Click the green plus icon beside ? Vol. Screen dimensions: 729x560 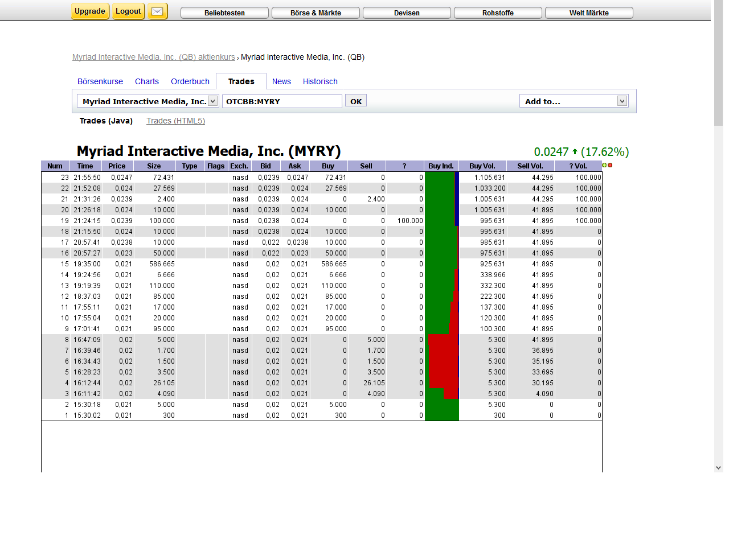[605, 165]
